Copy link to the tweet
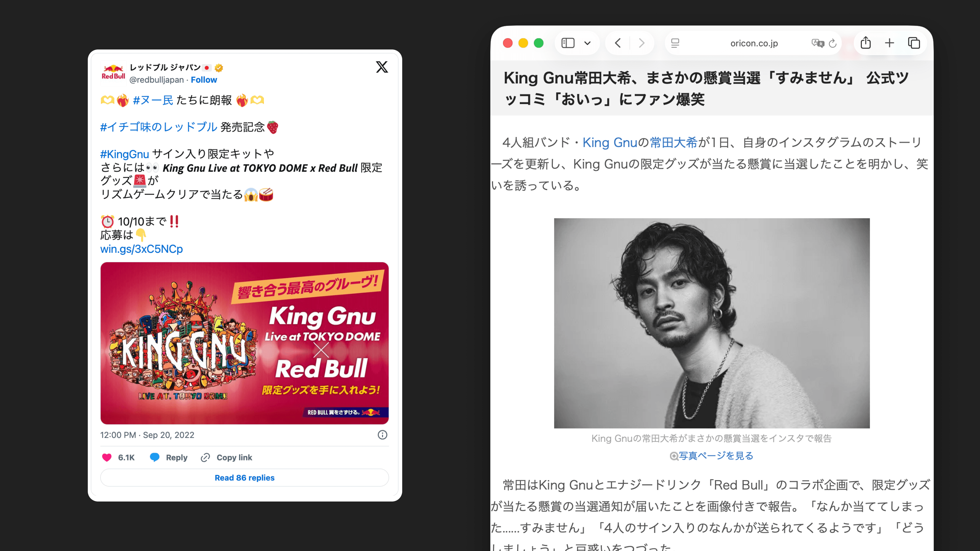The width and height of the screenshot is (980, 551). [x=226, y=457]
